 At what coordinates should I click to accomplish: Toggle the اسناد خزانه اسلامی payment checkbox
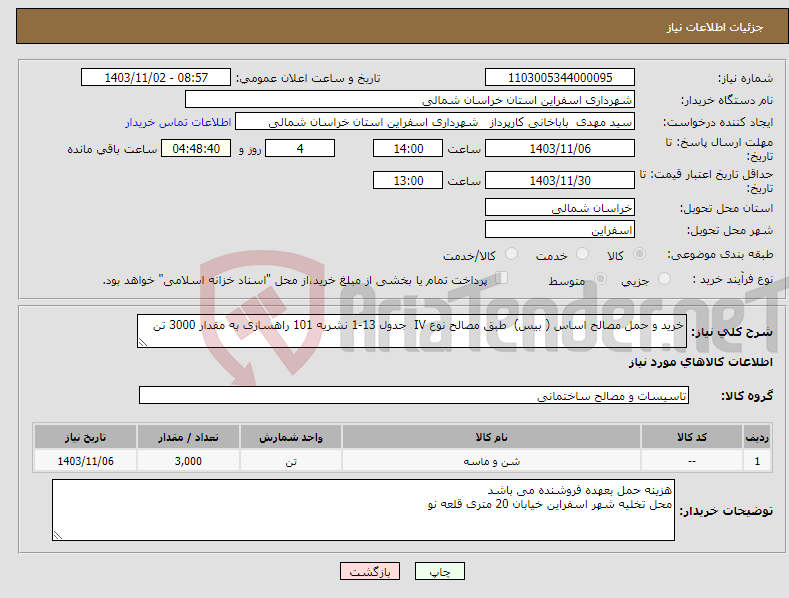(x=501, y=278)
